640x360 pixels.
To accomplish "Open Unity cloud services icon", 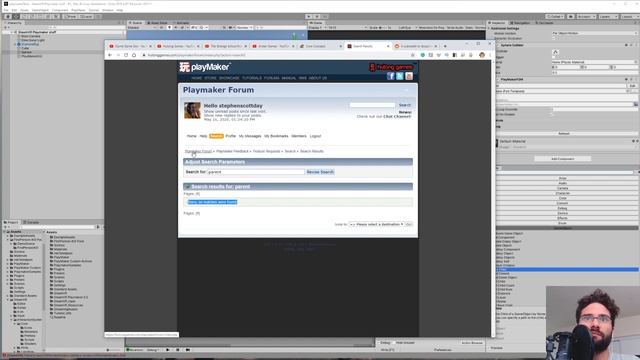I will click(x=571, y=17).
